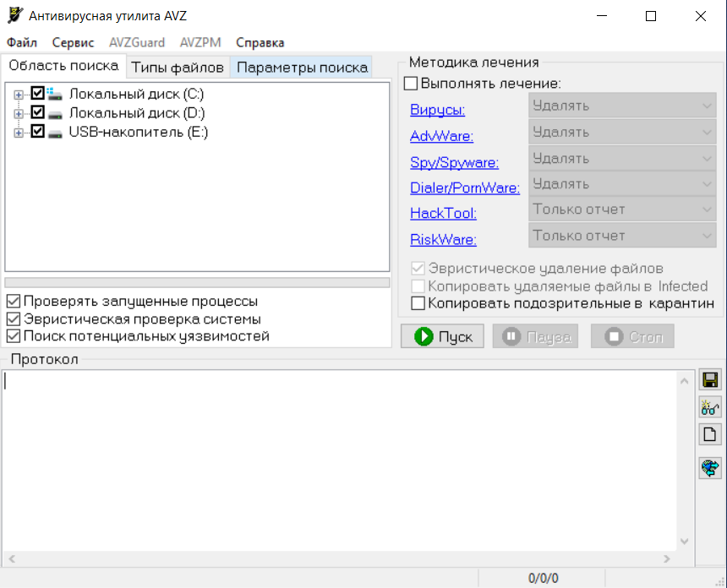Toggle Копировать удаляемые файлы в Infected
The width and height of the screenshot is (727, 588).
(x=418, y=286)
